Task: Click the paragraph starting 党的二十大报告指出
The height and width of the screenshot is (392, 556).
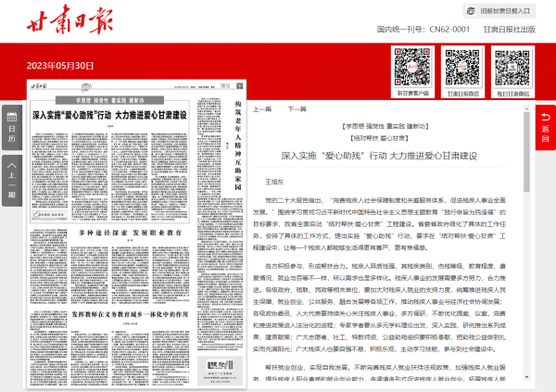Action: coord(379,224)
